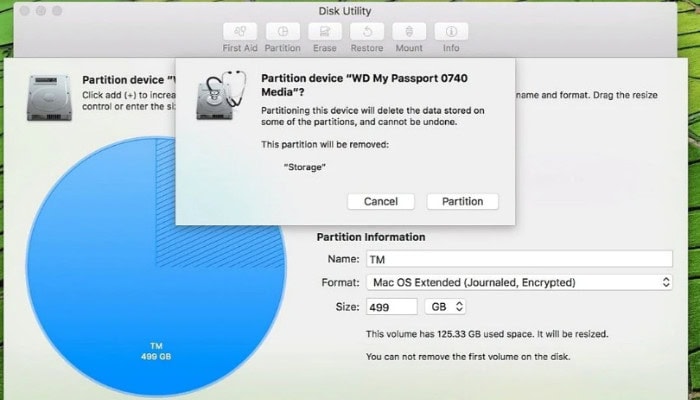700x400 pixels.
Task: Click the Disk Utility window title
Action: (345, 11)
